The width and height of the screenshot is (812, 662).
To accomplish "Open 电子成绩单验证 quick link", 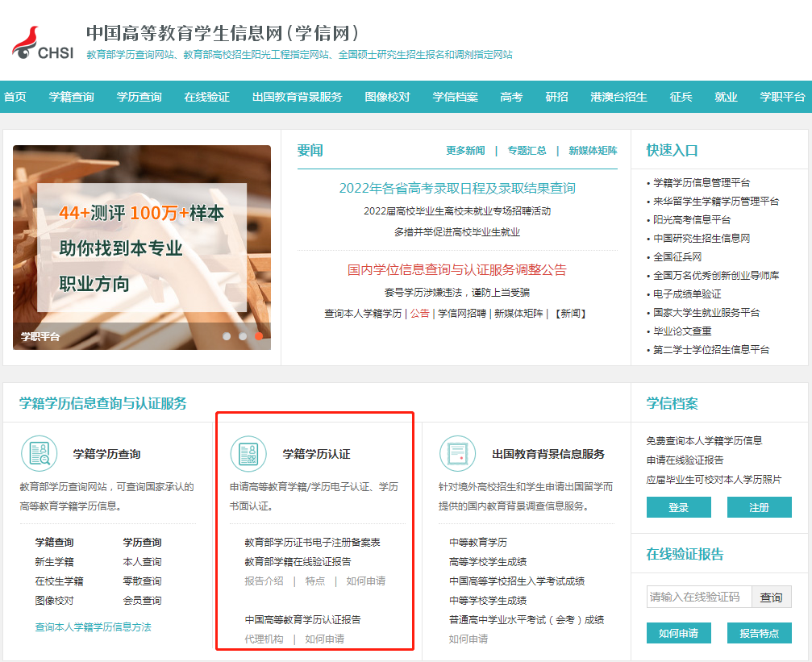I will pyautogui.click(x=687, y=294).
